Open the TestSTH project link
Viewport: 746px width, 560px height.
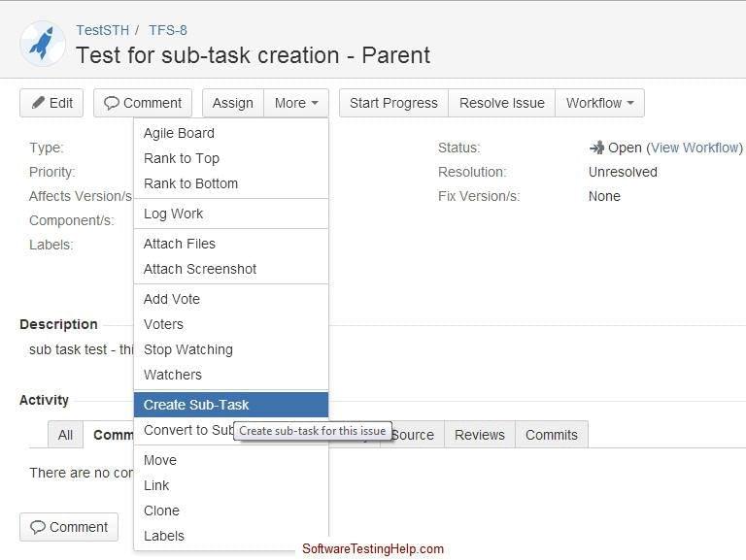(x=102, y=30)
